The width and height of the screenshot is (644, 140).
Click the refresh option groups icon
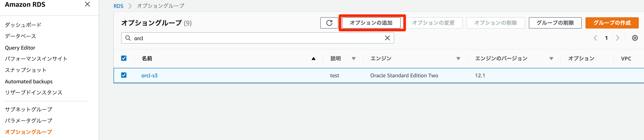(329, 23)
